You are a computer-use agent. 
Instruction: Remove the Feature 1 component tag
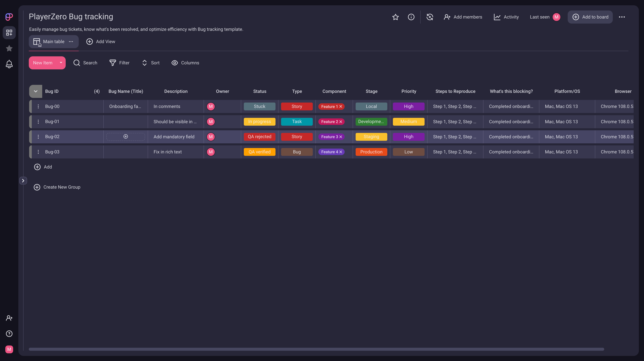click(x=341, y=106)
